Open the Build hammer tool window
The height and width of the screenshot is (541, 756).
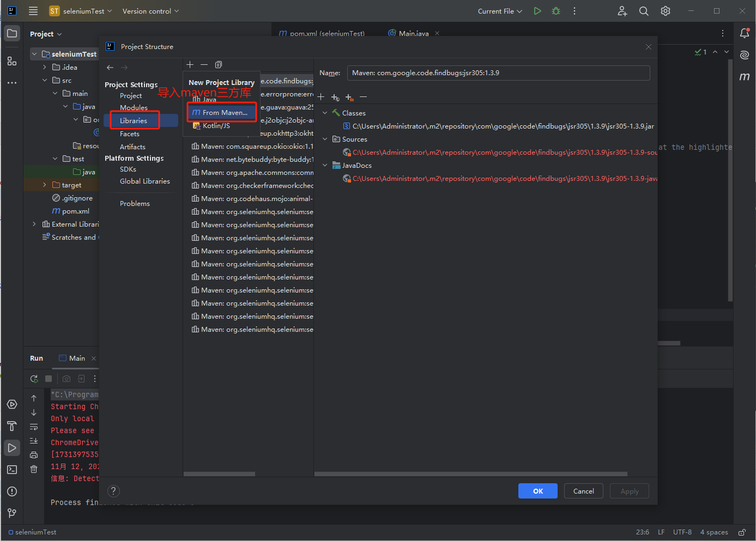pos(12,426)
